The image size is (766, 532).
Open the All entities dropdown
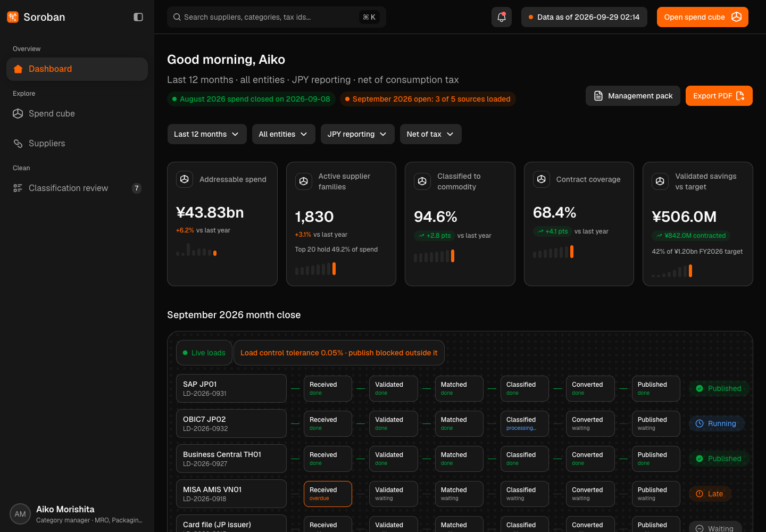[x=284, y=134]
